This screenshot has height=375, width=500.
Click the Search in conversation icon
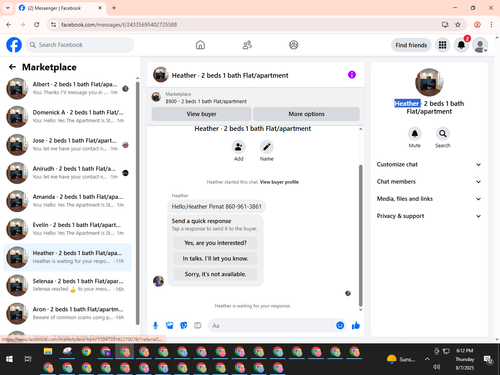[x=443, y=134]
